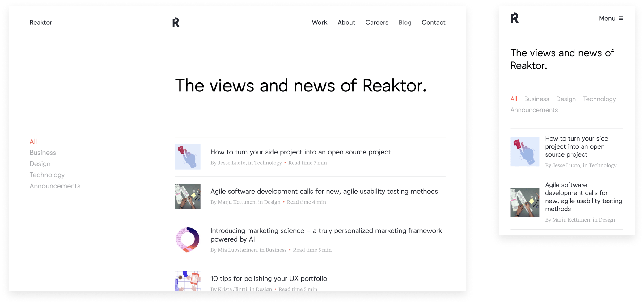Image resolution: width=644 pixels, height=304 pixels.
Task: Filter posts by Business in desktop sidebar
Action: (43, 153)
